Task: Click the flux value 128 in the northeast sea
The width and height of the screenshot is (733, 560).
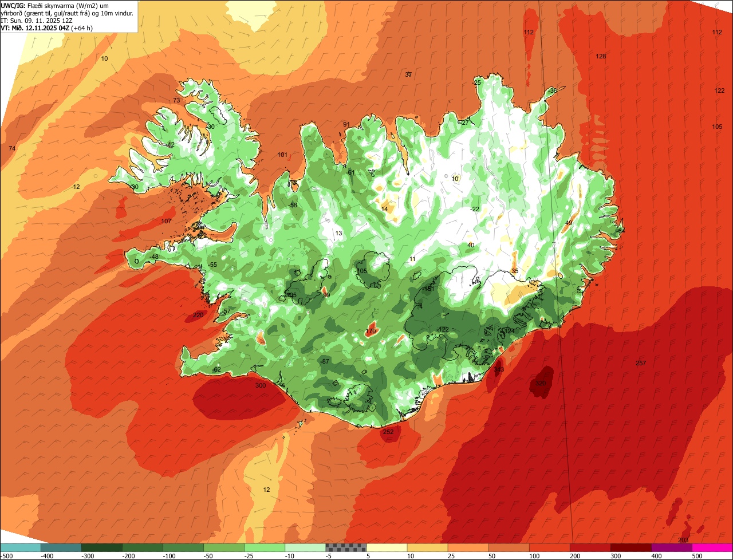Action: point(601,56)
